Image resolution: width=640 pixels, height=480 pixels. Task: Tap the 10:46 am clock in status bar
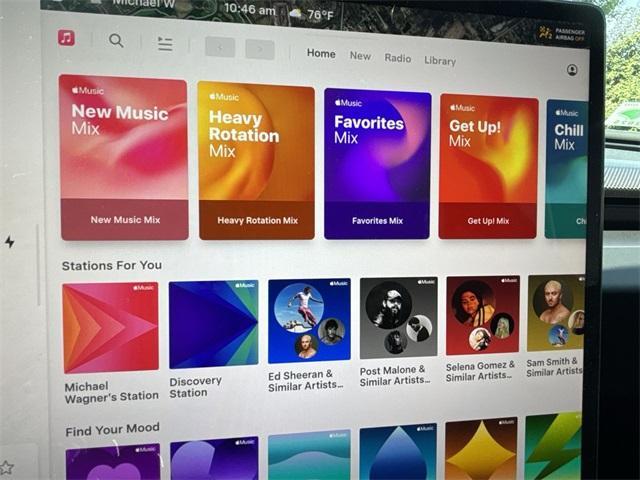pos(250,9)
